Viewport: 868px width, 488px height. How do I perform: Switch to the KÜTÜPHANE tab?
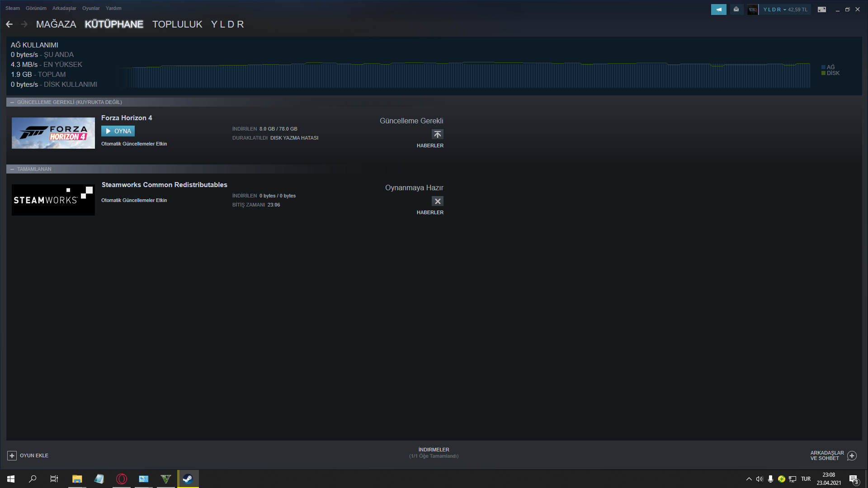114,24
